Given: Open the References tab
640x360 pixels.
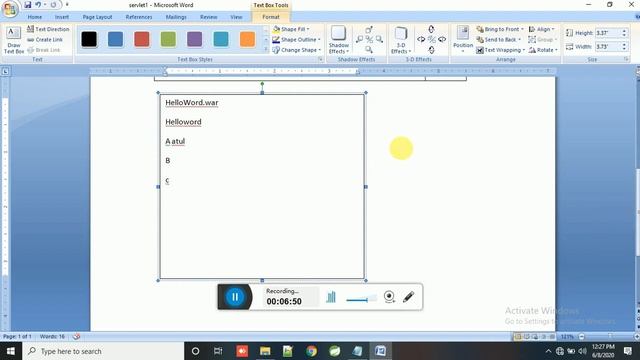Looking at the screenshot, I should 139,17.
